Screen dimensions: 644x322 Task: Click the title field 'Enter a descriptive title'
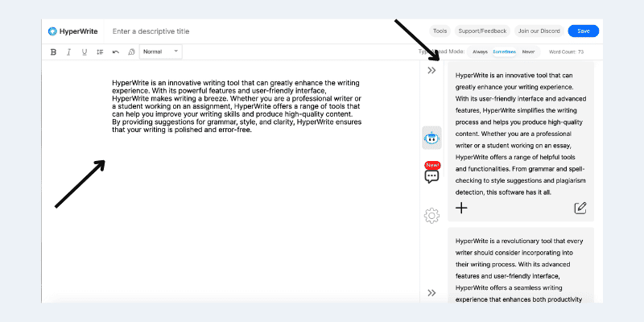click(151, 31)
